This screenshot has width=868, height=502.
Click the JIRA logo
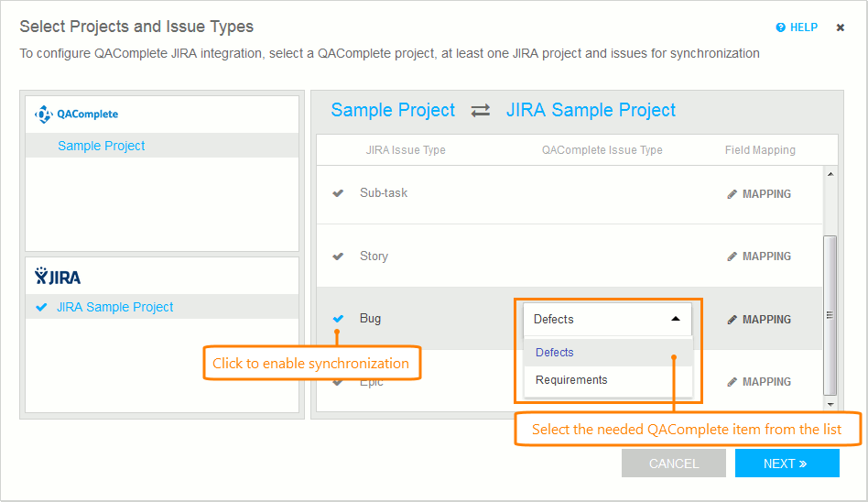(x=58, y=276)
